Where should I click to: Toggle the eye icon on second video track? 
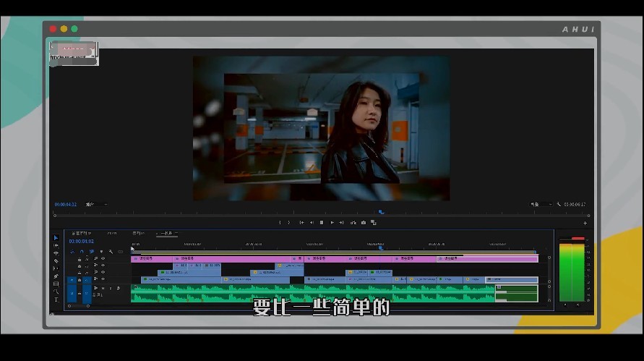(103, 266)
